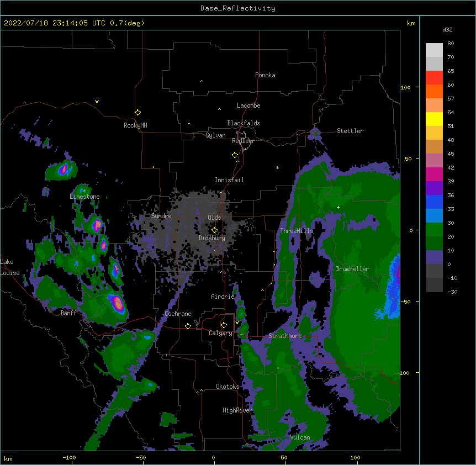The image size is (476, 465).
Task: Click the RedDeer map label
Action: [x=243, y=141]
